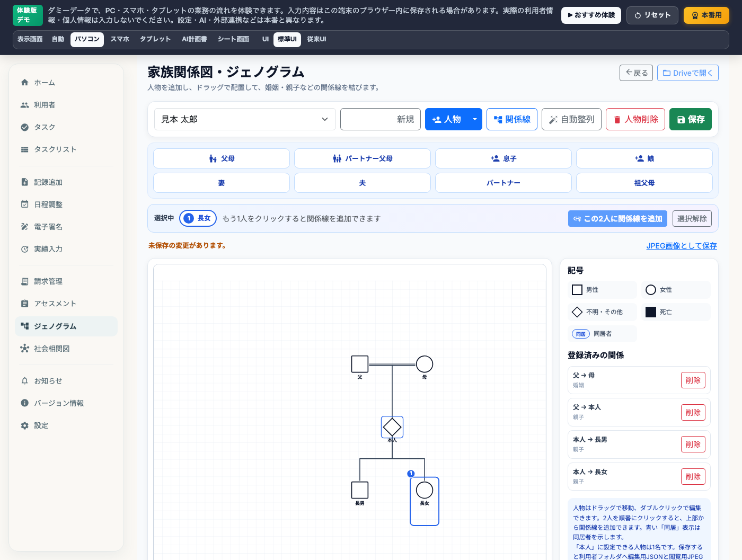The height and width of the screenshot is (560, 742).
Task: Select the 母 circle node in diagram
Action: coord(425,364)
